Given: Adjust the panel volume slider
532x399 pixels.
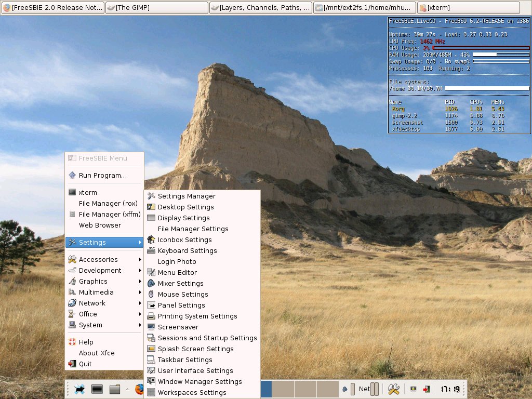Looking at the screenshot, I should (x=353, y=389).
